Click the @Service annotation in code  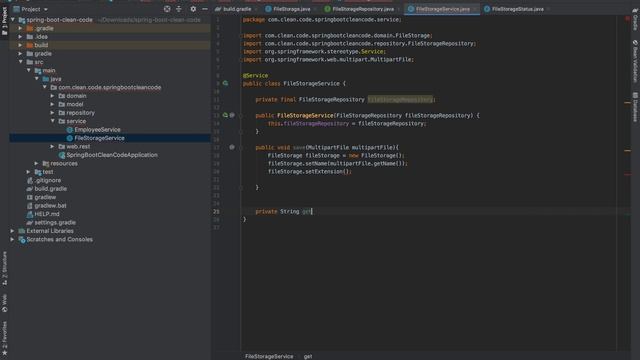pyautogui.click(x=255, y=76)
